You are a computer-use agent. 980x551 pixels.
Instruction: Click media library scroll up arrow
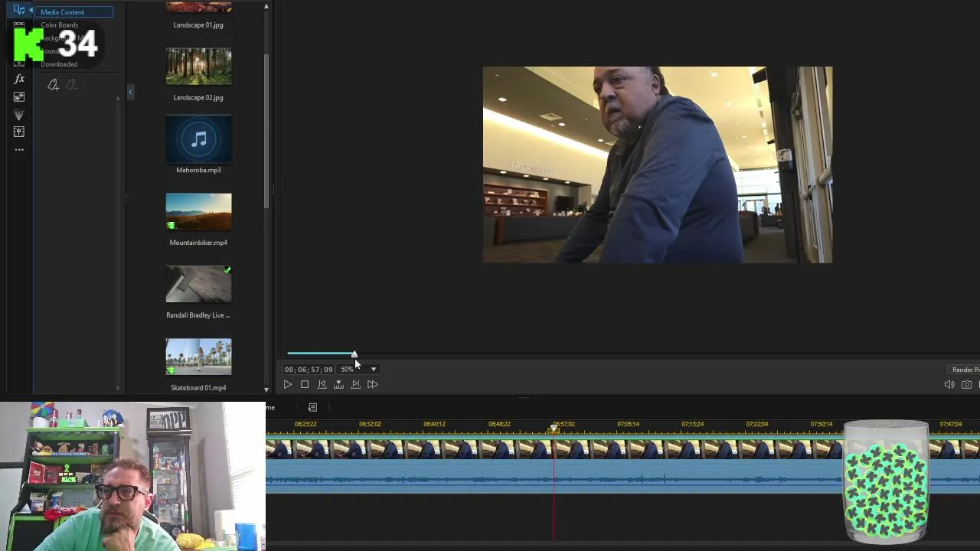click(x=266, y=6)
